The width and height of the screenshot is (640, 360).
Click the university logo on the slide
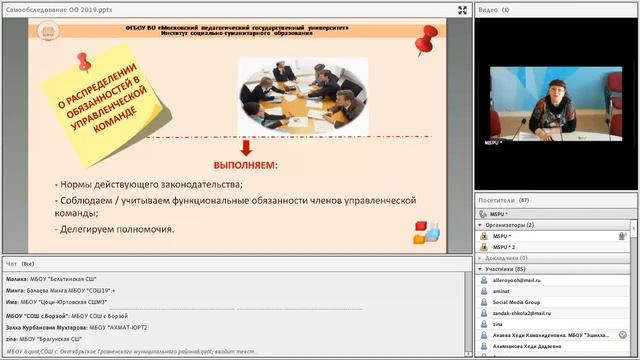coord(48,31)
